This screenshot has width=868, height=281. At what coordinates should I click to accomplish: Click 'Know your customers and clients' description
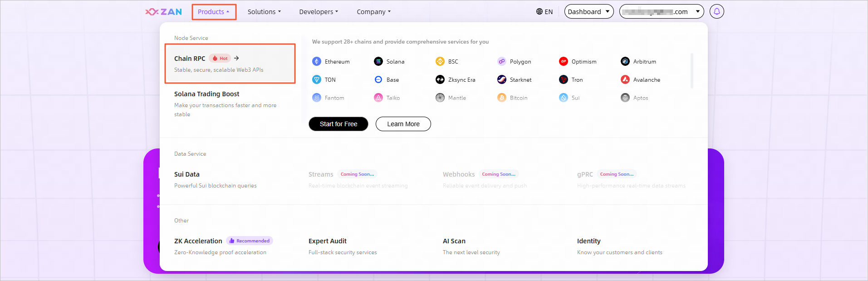pyautogui.click(x=620, y=252)
